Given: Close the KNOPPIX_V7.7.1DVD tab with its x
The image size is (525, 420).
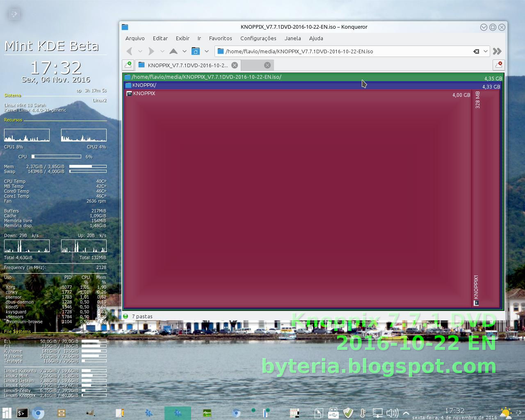Looking at the screenshot, I should [234, 65].
